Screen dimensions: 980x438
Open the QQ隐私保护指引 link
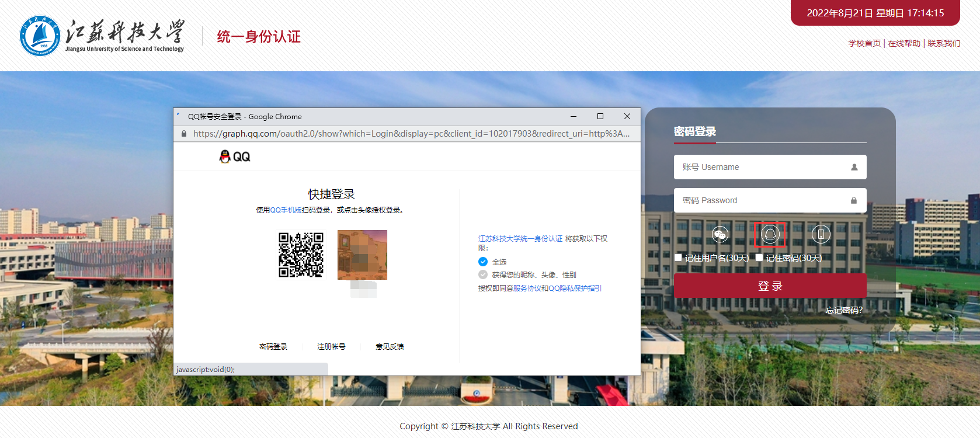[x=575, y=288]
